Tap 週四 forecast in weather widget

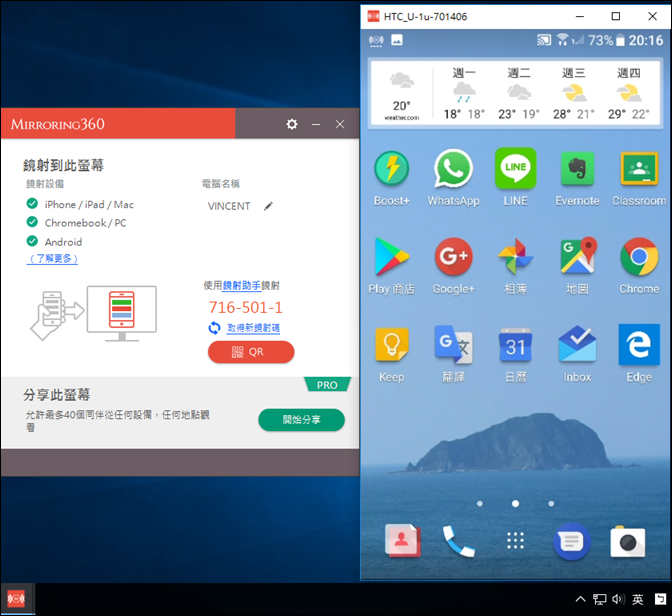[628, 93]
